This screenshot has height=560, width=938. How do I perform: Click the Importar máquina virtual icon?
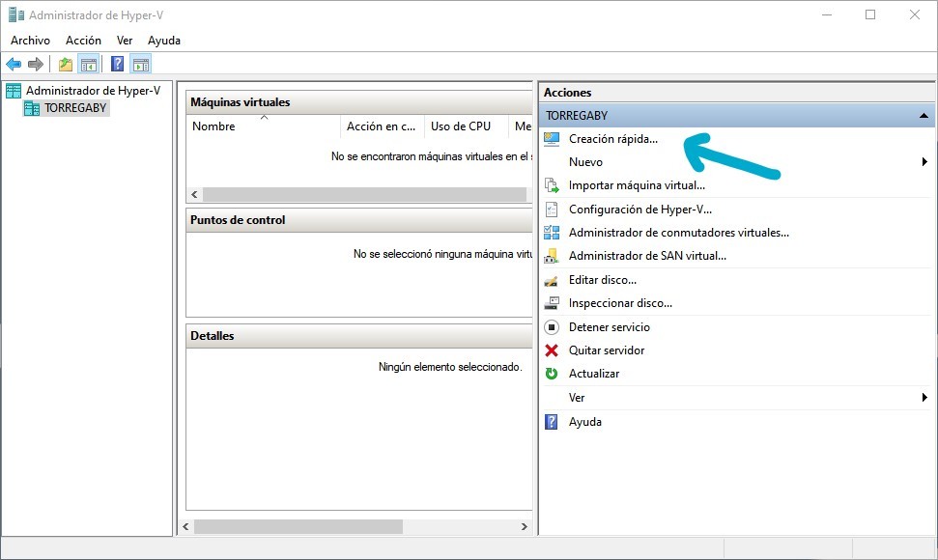coord(552,186)
